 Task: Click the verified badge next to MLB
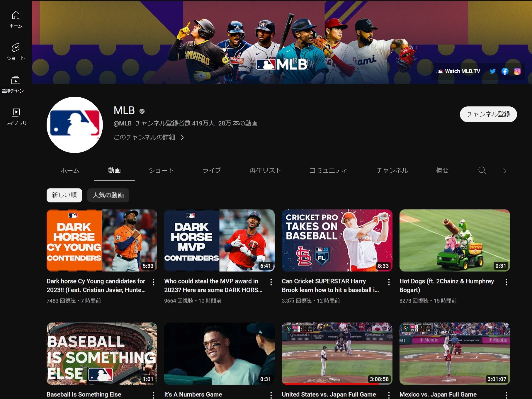tap(142, 111)
